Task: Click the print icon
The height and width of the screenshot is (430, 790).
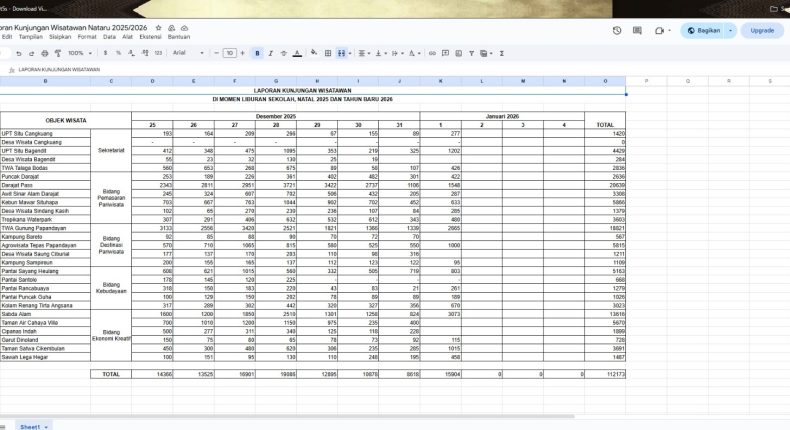Action: [46, 53]
